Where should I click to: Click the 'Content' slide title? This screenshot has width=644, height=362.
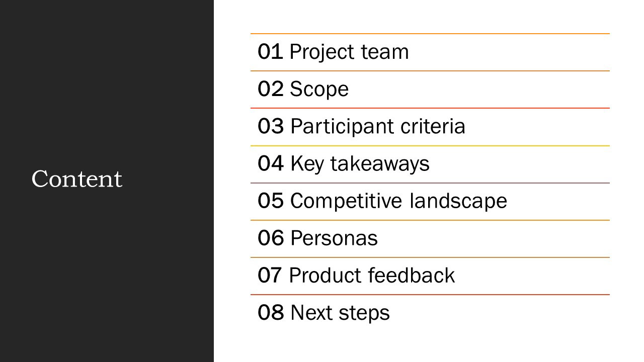[77, 179]
